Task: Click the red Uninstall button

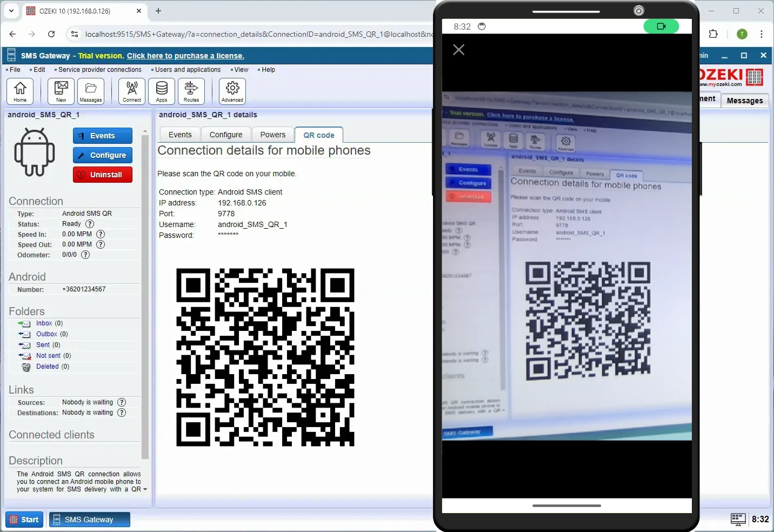Action: 103,175
